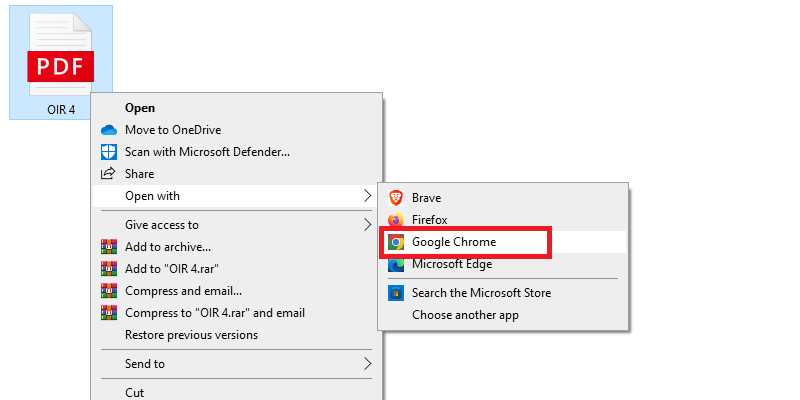Expand the Open with submenu arrow
800x400 pixels.
coord(368,196)
